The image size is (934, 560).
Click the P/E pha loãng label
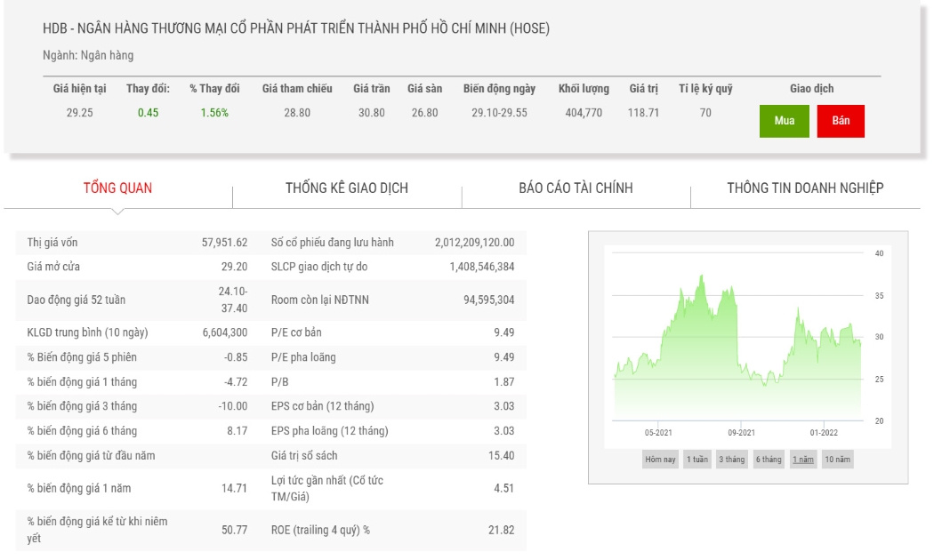303,357
